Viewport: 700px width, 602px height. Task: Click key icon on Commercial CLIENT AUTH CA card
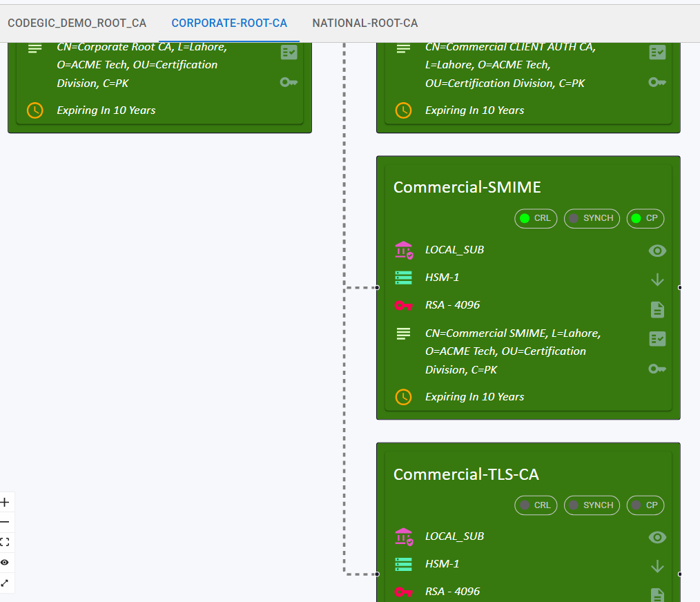[657, 82]
